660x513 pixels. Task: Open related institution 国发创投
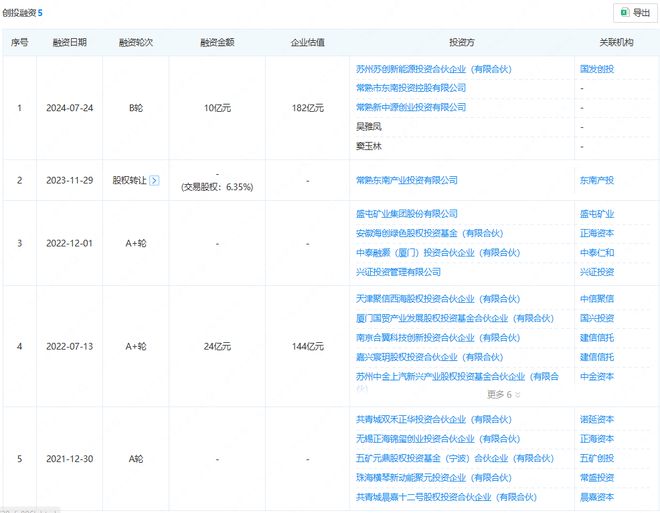pos(597,69)
